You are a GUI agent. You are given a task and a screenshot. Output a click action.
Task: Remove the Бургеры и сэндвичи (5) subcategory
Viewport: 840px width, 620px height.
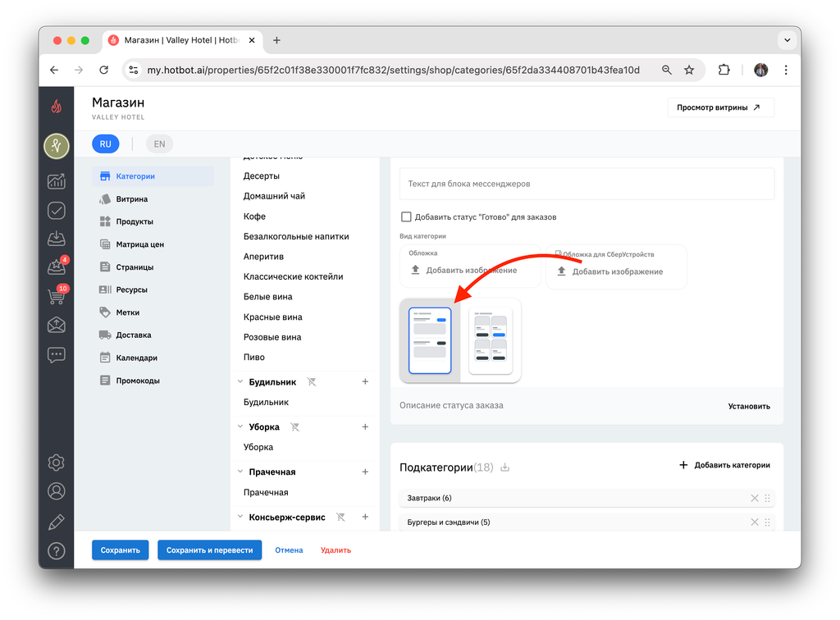[x=755, y=522]
